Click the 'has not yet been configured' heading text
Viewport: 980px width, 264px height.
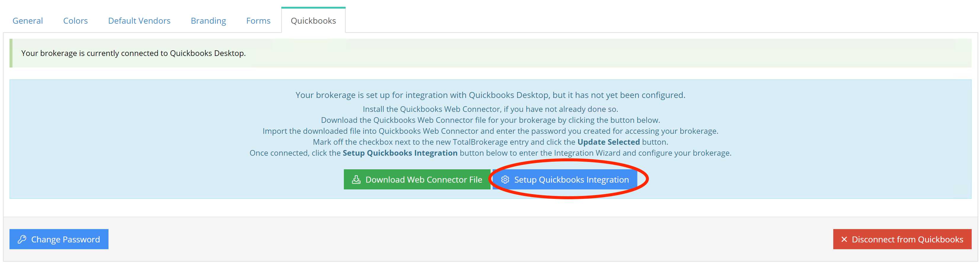(490, 95)
